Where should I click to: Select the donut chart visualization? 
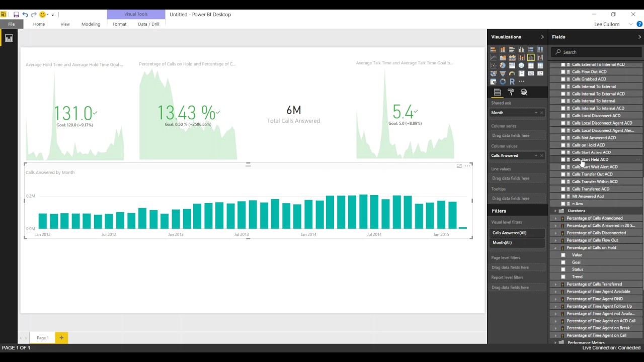pyautogui.click(x=503, y=81)
